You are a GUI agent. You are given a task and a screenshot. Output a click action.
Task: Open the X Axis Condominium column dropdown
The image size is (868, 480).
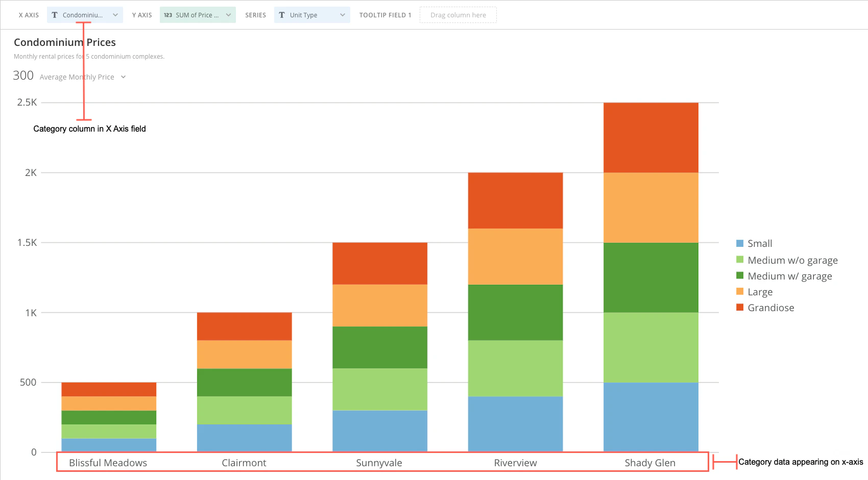pyautogui.click(x=85, y=15)
